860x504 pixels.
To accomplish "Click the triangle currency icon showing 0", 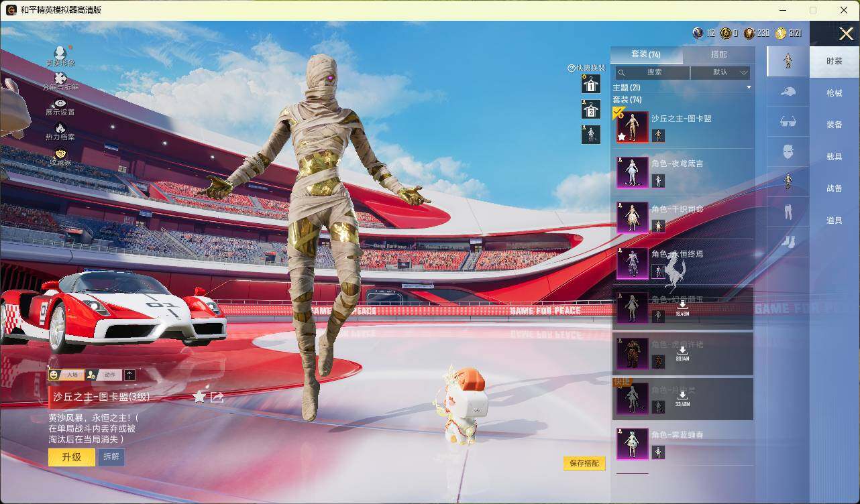I will 725,33.
